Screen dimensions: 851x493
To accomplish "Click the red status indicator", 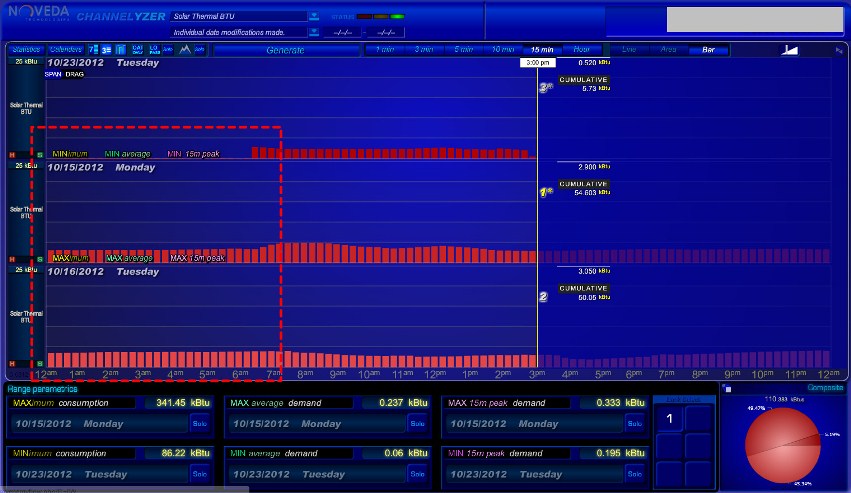I will [x=364, y=16].
